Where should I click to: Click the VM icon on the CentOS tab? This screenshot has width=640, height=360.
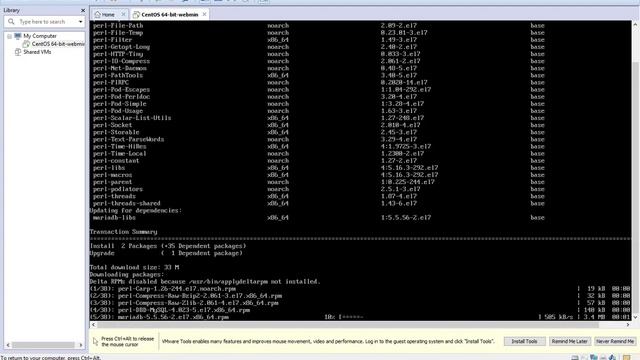pyautogui.click(x=136, y=14)
